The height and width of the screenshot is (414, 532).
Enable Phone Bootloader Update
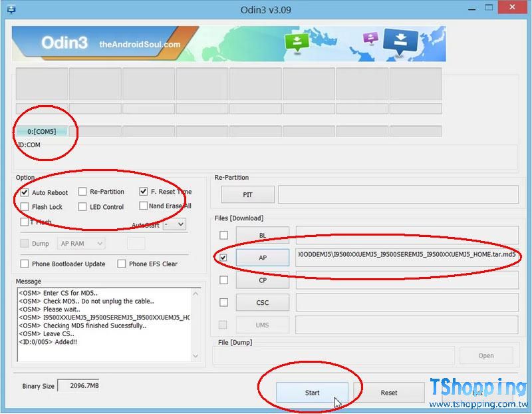tap(25, 264)
